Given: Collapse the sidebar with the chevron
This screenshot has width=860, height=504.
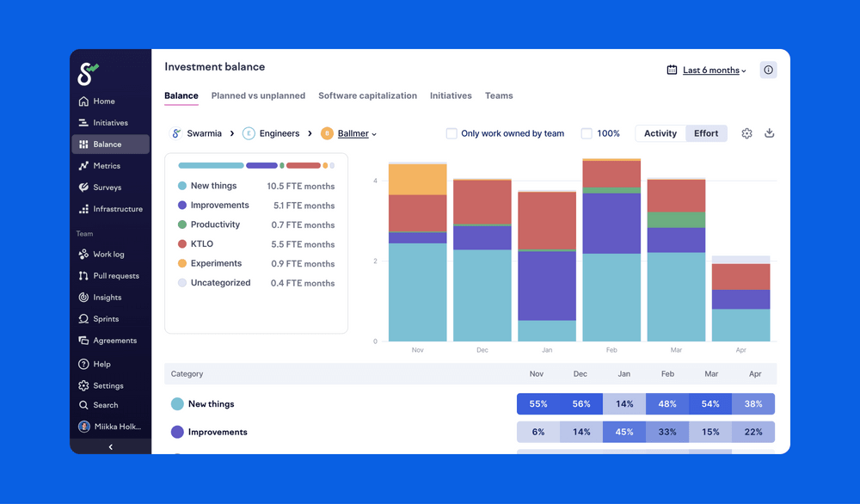Looking at the screenshot, I should coord(110,446).
